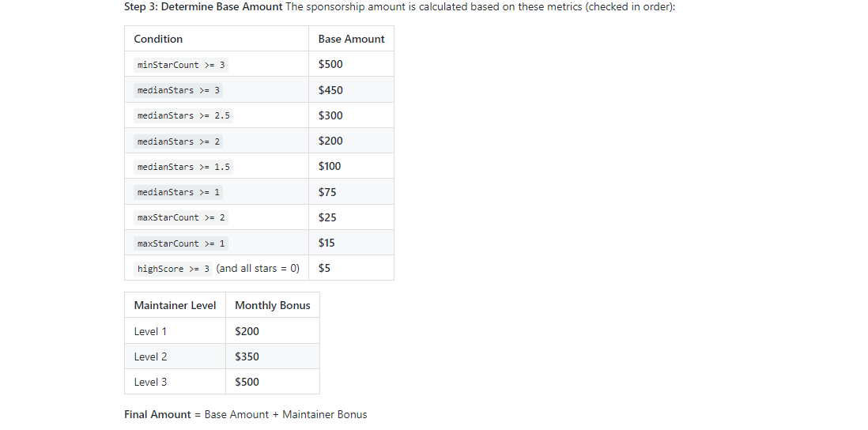868x430 pixels.
Task: Click the $450 base amount value
Action: tap(330, 90)
